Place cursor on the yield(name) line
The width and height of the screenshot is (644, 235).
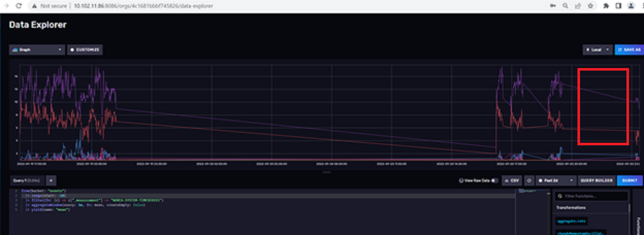click(x=47, y=210)
